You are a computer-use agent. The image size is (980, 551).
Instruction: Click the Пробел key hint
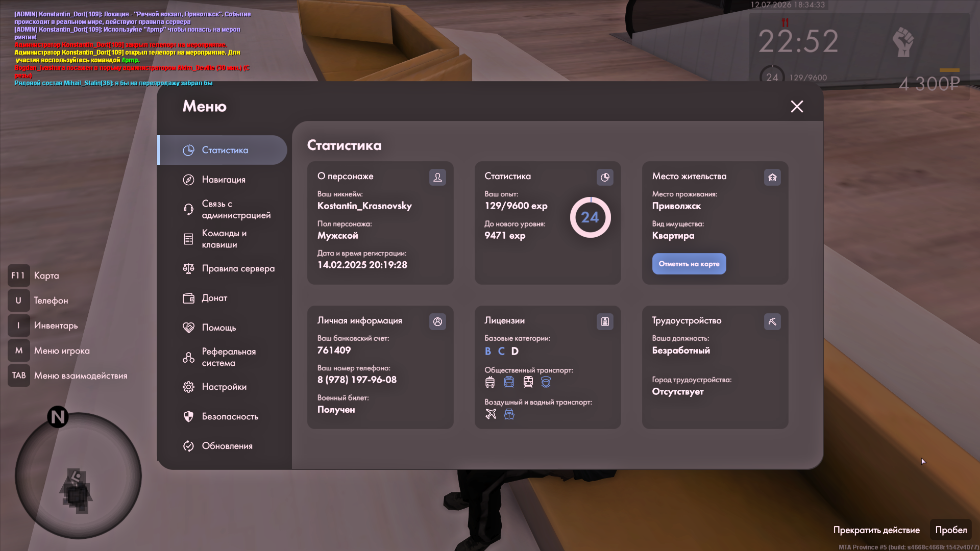[951, 530]
